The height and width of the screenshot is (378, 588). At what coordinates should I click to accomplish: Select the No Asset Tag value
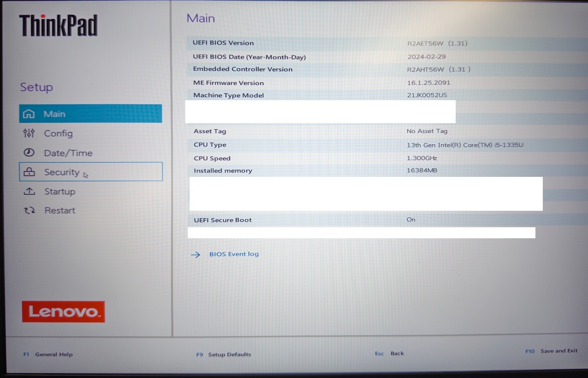(427, 131)
